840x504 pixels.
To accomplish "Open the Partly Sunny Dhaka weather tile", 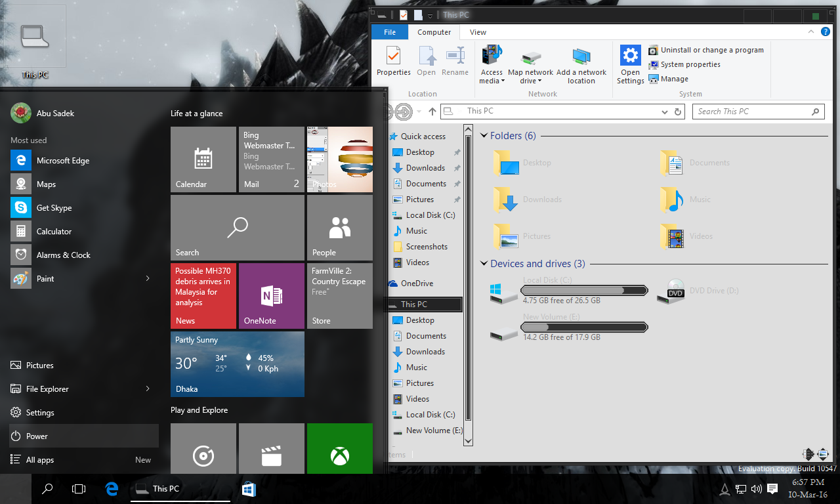I will (x=238, y=364).
